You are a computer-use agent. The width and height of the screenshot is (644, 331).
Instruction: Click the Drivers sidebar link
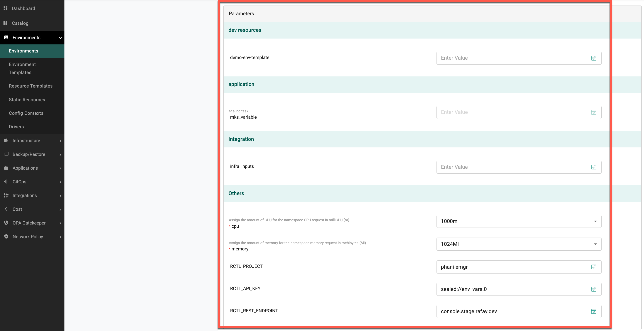(16, 127)
